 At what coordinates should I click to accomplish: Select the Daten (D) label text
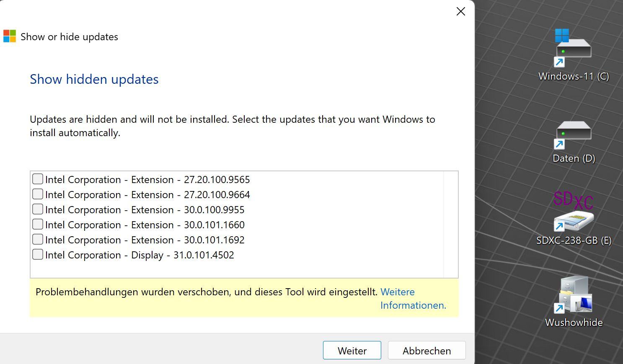(574, 158)
